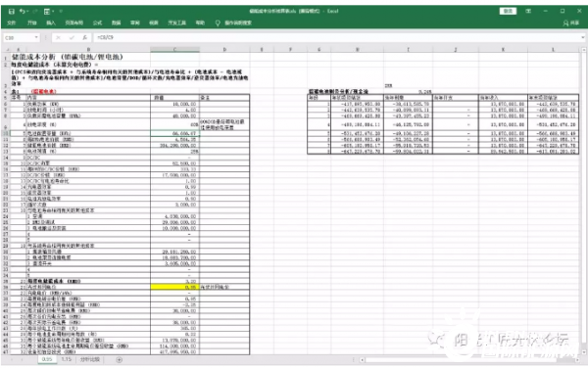The width and height of the screenshot is (588, 368).
Task: Switch to the 1.15 sheet tab
Action: point(67,359)
